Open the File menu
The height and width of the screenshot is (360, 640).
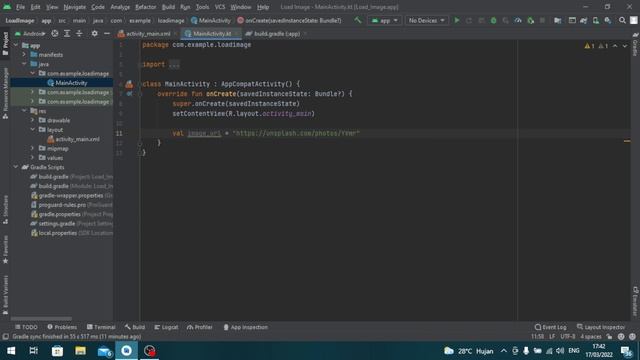20,7
